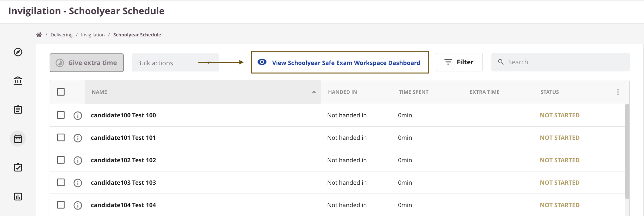Image resolution: width=644 pixels, height=216 pixels.
Task: Open candidate100 Test 100 name
Action: click(123, 115)
